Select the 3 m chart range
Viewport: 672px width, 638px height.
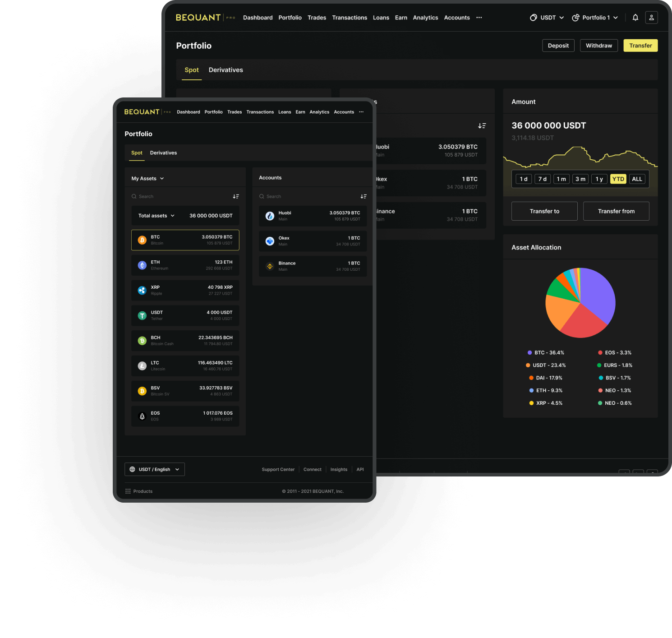click(580, 179)
